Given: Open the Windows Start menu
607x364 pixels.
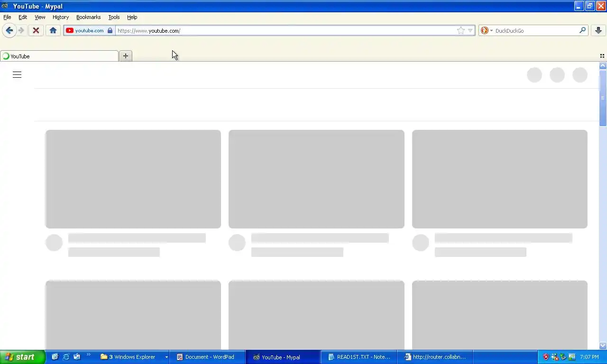Looking at the screenshot, I should [23, 357].
